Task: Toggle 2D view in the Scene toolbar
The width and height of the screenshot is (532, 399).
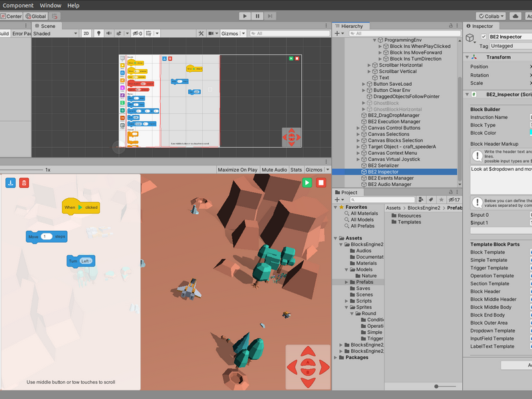Action: click(86, 33)
